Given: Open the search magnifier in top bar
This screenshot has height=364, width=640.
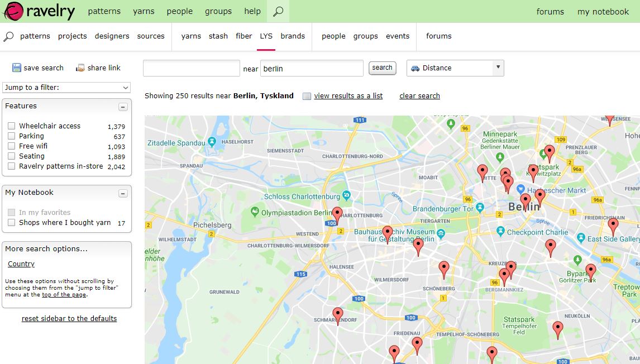Looking at the screenshot, I should coord(278,11).
